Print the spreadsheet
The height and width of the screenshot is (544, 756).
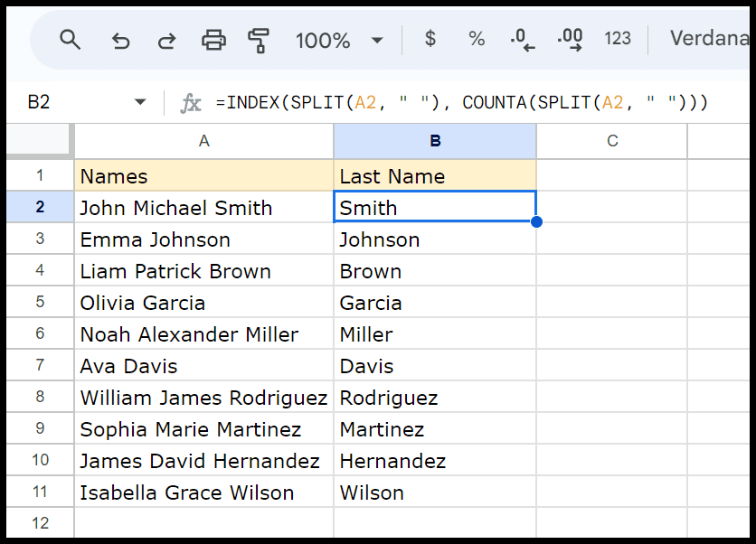(213, 40)
